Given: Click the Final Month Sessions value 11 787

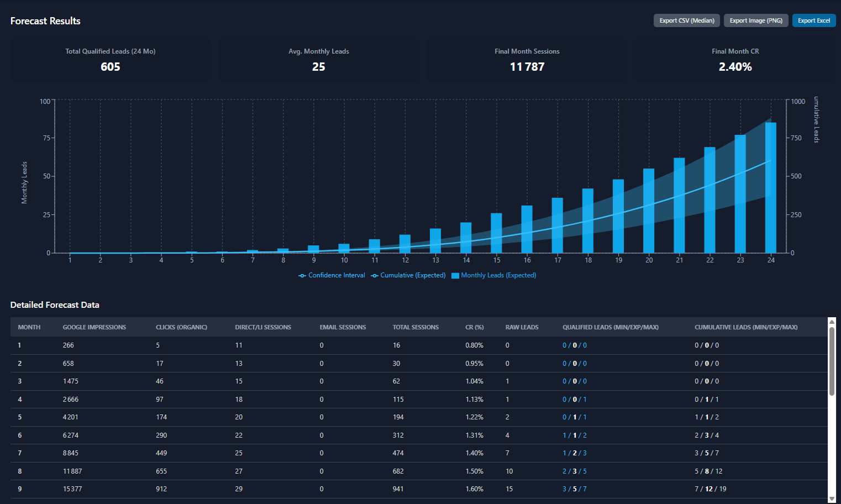Looking at the screenshot, I should 527,67.
